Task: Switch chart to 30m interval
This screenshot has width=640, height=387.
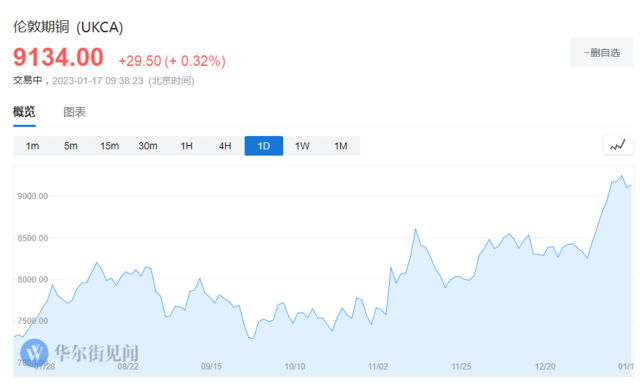Action: (x=148, y=146)
